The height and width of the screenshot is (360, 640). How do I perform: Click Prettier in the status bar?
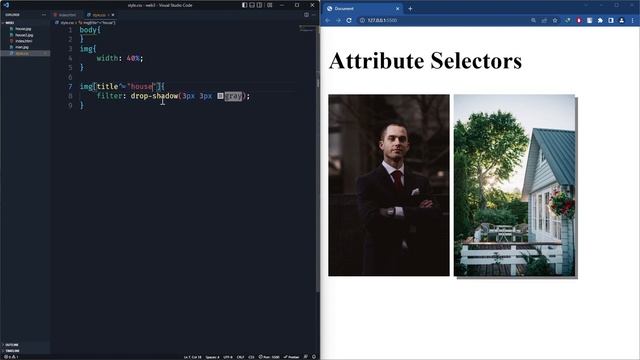point(291,357)
